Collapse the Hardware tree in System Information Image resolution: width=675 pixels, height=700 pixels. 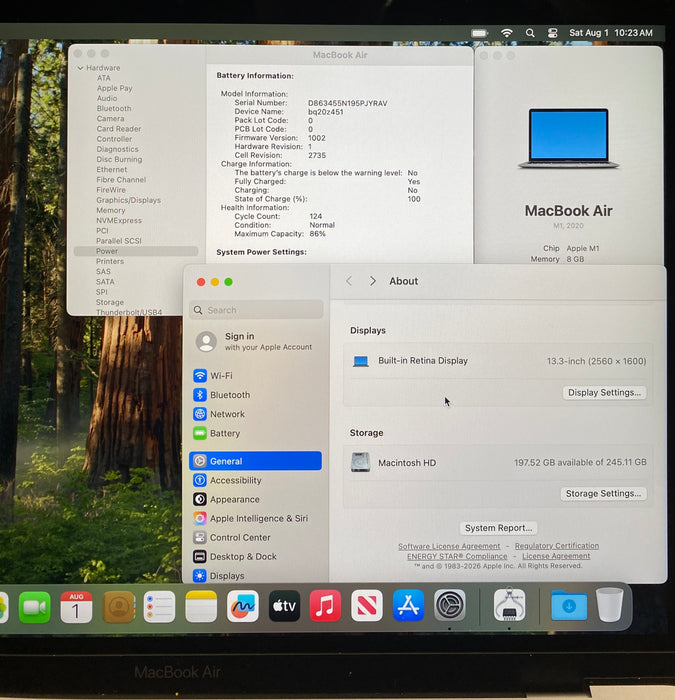pos(80,68)
